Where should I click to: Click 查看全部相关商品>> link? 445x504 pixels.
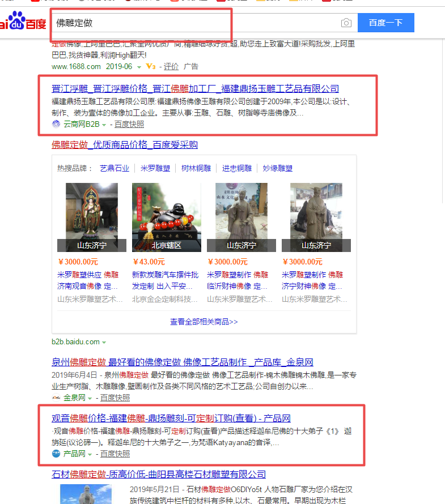pyautogui.click(x=204, y=322)
